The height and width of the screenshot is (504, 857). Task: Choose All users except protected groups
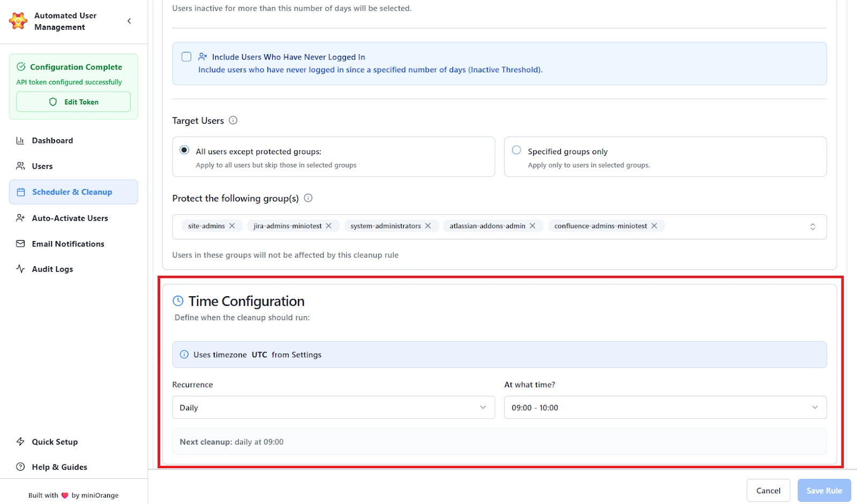pyautogui.click(x=184, y=150)
